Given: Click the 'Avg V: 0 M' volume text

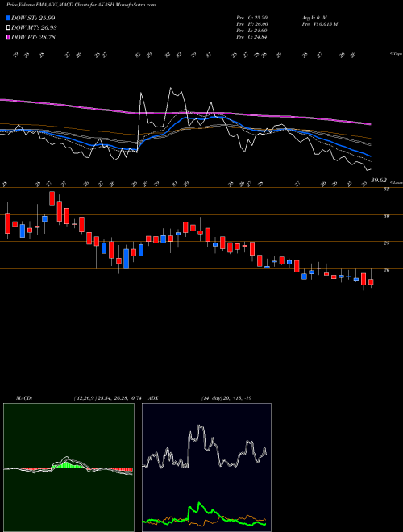Looking at the screenshot, I should [314, 18].
